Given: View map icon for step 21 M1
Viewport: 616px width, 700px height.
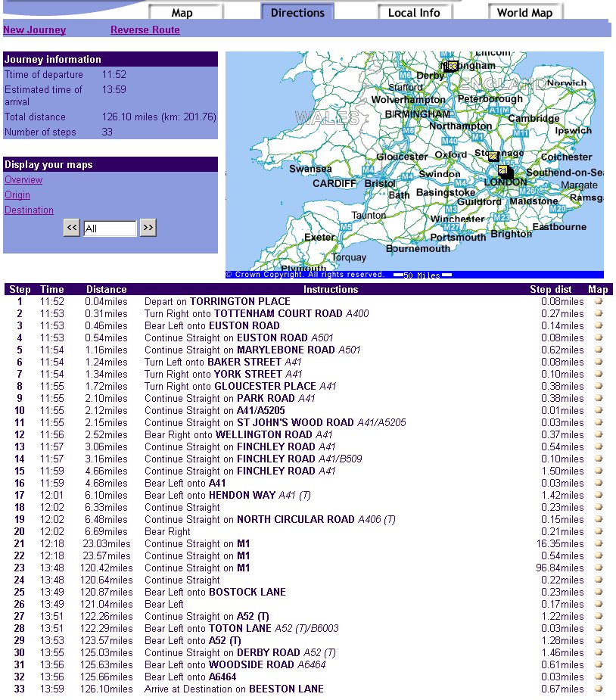Looking at the screenshot, I should pyautogui.click(x=598, y=543).
